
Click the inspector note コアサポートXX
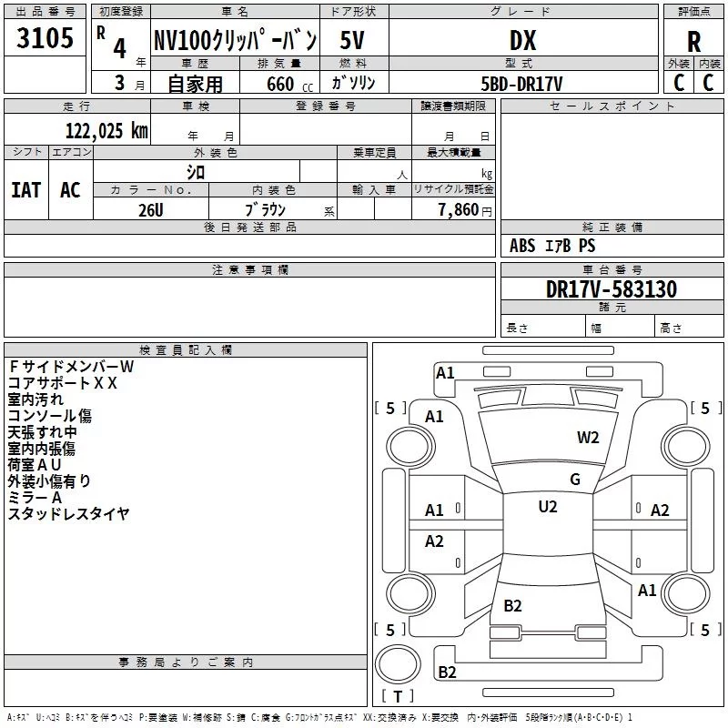(x=62, y=383)
